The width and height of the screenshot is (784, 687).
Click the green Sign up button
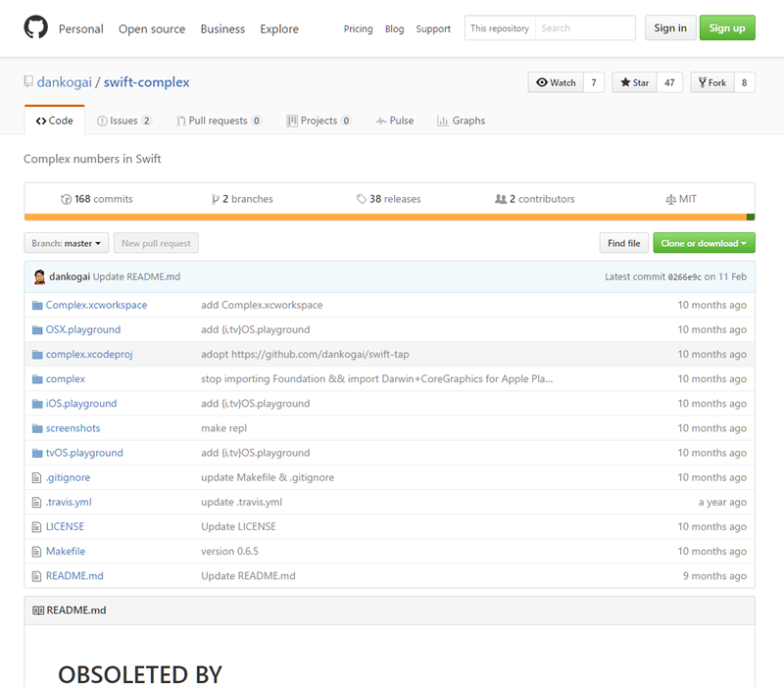coord(727,28)
